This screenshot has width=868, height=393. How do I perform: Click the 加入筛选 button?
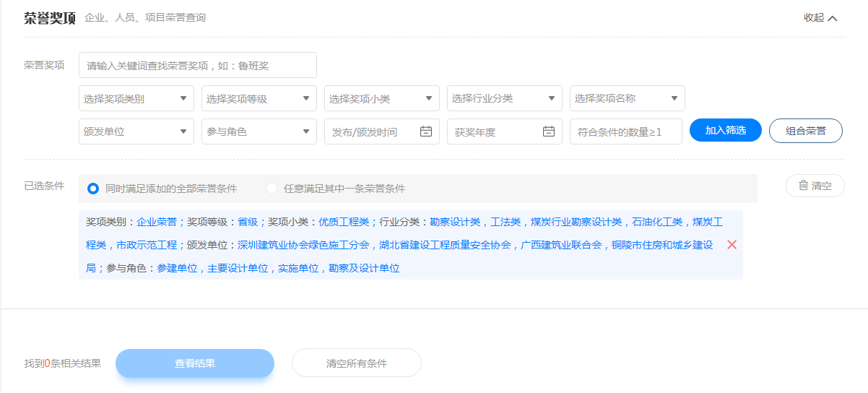(726, 130)
